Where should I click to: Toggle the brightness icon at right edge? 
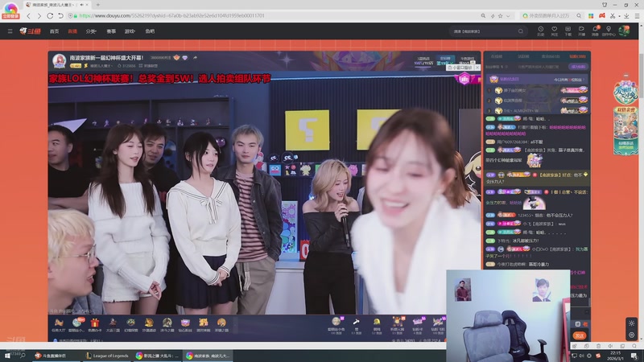(x=632, y=323)
